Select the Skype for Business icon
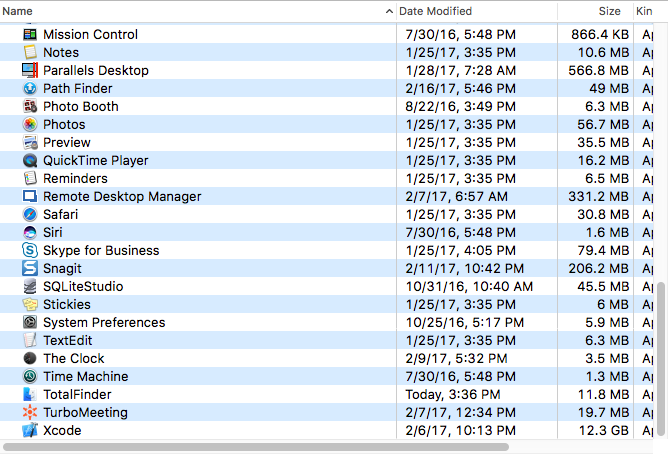 point(30,250)
